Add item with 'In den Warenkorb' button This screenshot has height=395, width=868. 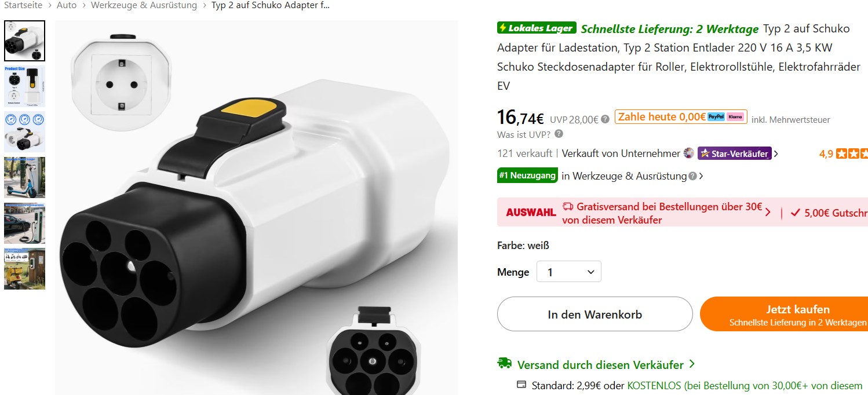pyautogui.click(x=595, y=314)
